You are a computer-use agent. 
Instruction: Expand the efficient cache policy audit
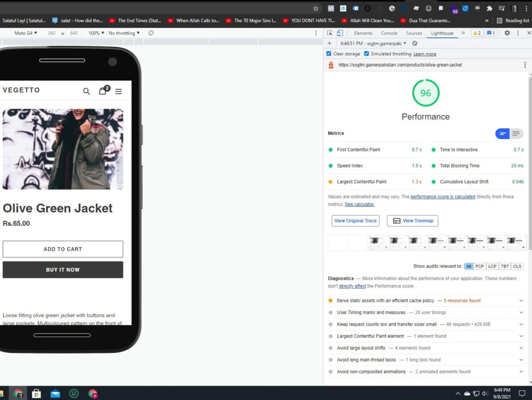pyautogui.click(x=426, y=300)
